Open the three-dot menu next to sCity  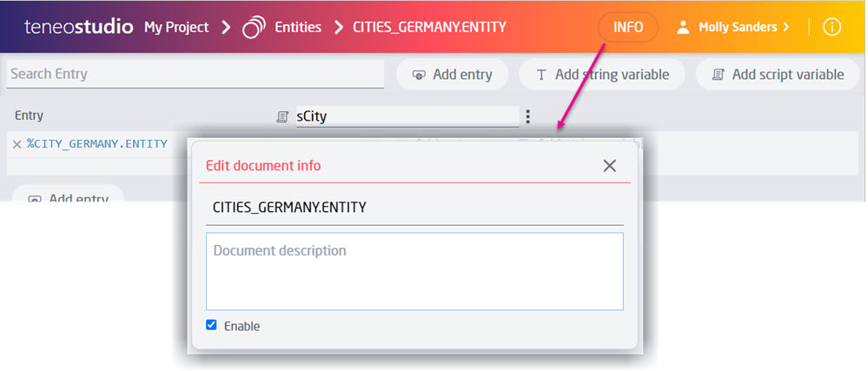(x=527, y=116)
